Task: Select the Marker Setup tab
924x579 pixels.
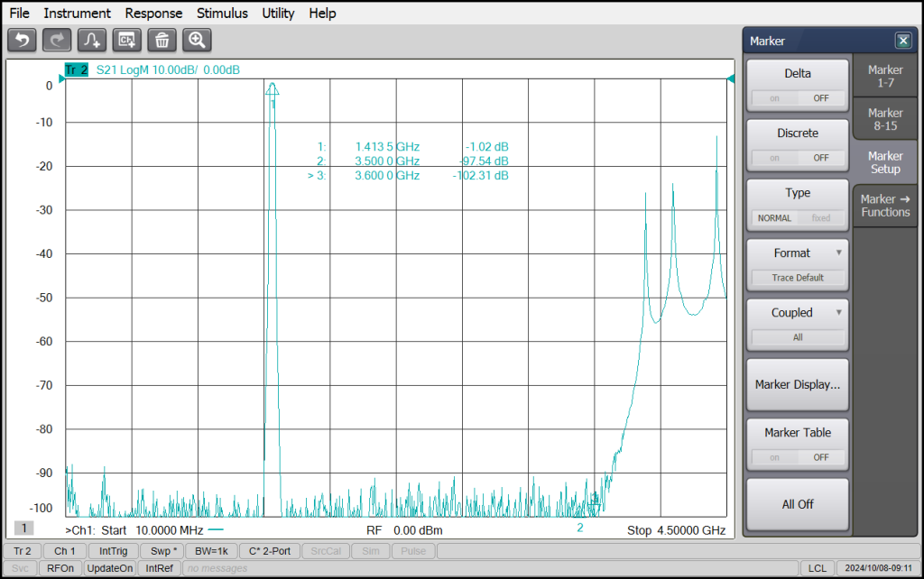Action: [x=885, y=162]
